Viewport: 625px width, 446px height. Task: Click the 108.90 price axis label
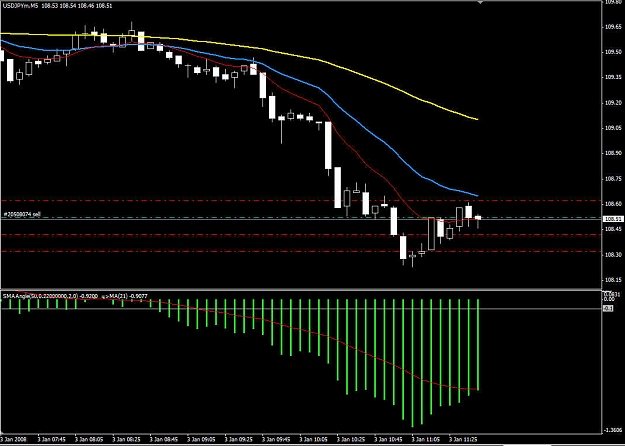click(614, 153)
